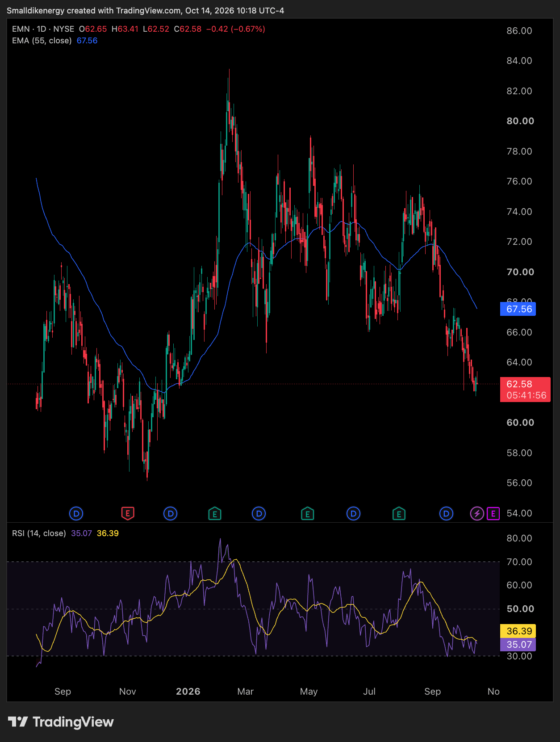The height and width of the screenshot is (742, 560).
Task: Open the last blue dividend marker before the lightning icon
Action: (446, 514)
